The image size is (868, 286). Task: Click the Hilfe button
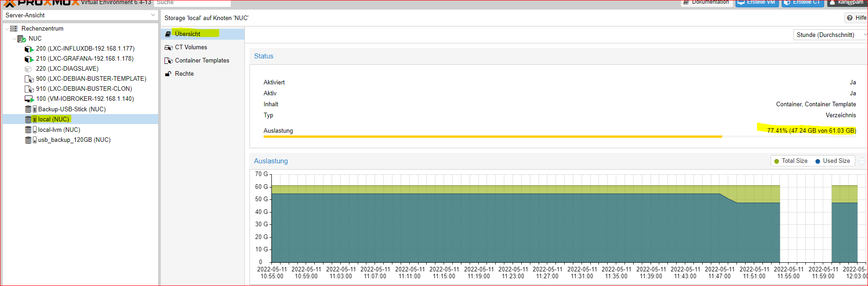(x=856, y=18)
